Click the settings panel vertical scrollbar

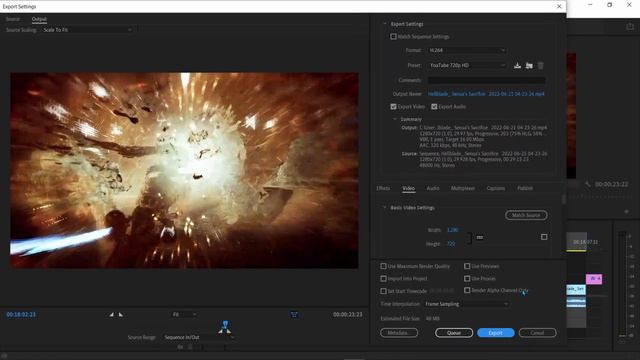(x=564, y=200)
